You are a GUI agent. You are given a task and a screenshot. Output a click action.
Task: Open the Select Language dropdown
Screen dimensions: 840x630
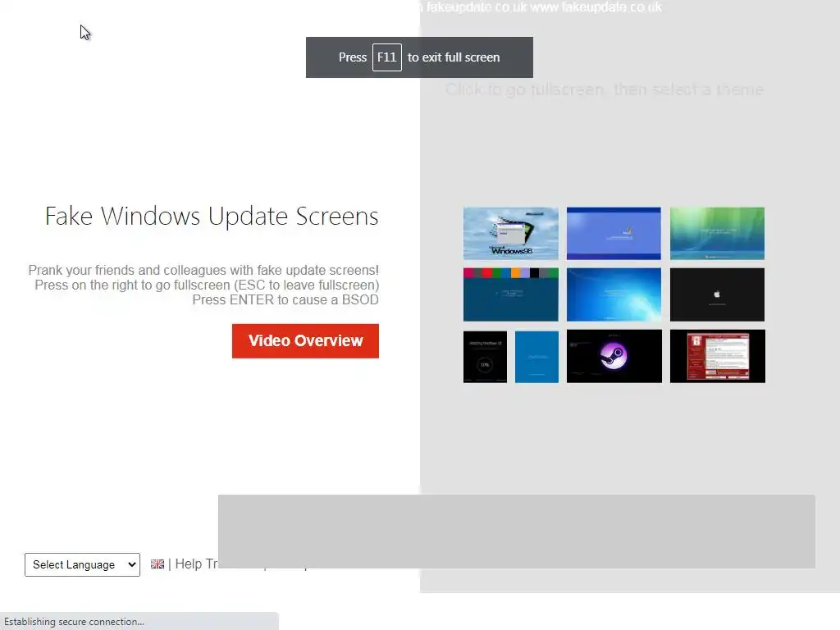pyautogui.click(x=82, y=564)
